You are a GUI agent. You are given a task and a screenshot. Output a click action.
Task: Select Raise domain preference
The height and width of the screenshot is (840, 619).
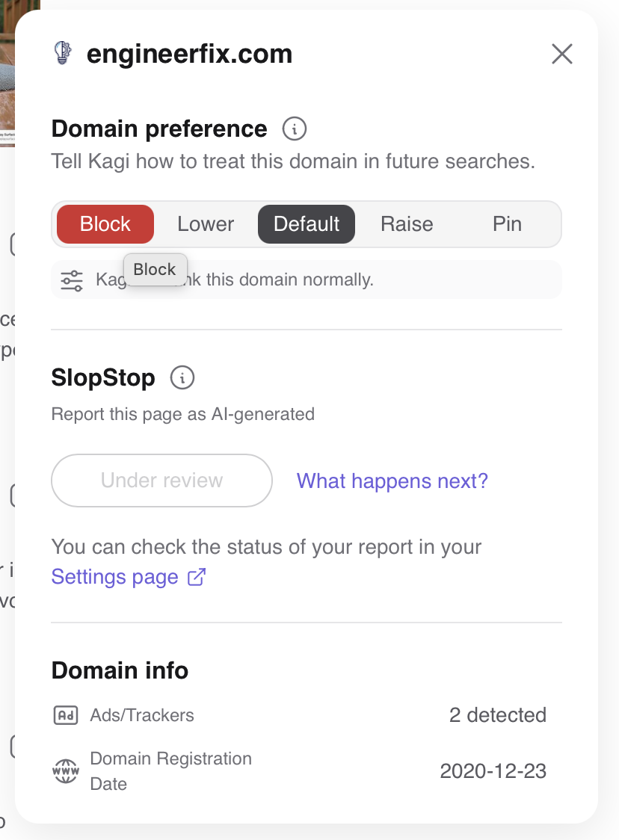[x=407, y=224]
